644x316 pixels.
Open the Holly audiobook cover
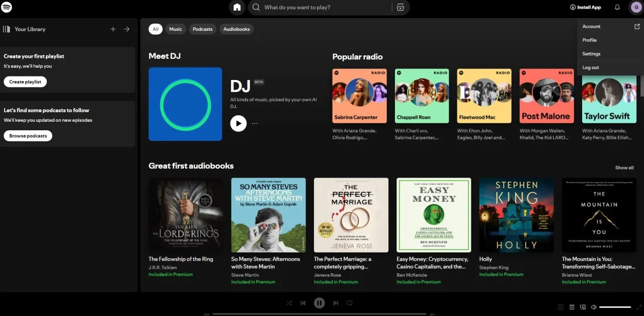point(517,215)
